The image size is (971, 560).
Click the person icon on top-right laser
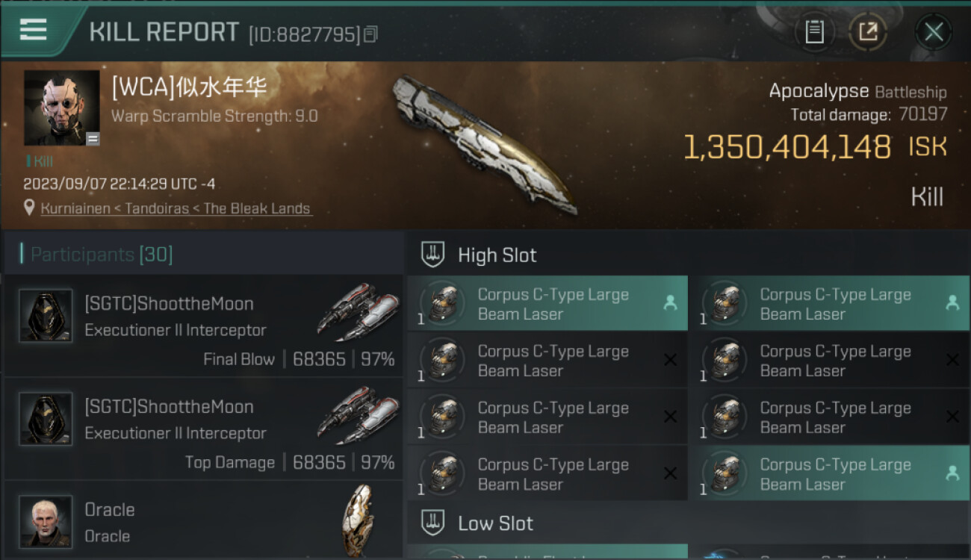[952, 302]
